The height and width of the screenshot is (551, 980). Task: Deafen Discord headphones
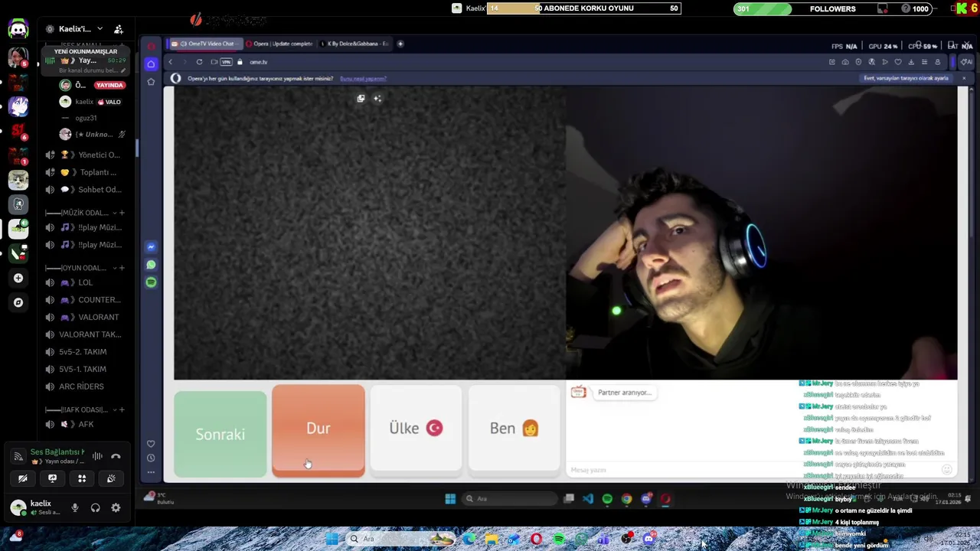point(95,507)
